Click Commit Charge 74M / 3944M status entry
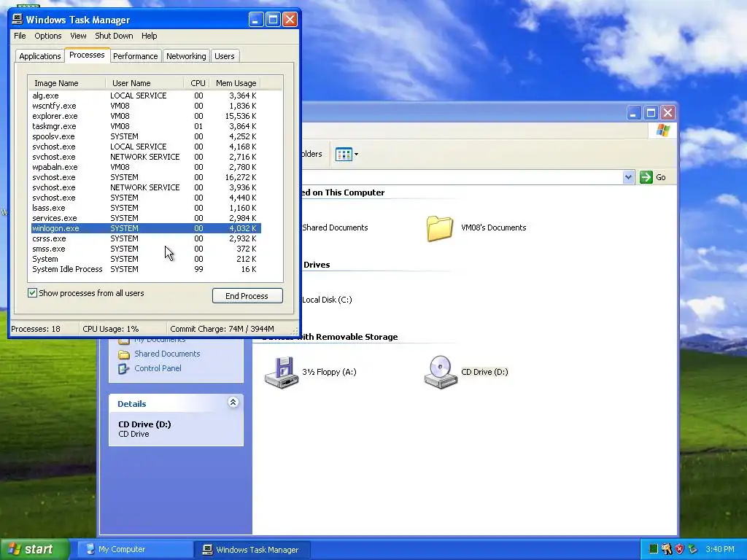747x560 pixels. pos(222,329)
